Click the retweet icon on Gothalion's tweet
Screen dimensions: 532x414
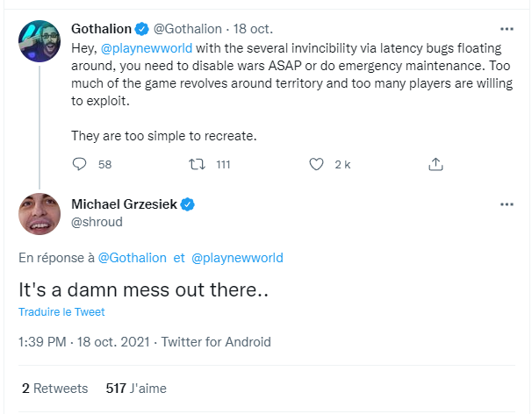pos(197,164)
